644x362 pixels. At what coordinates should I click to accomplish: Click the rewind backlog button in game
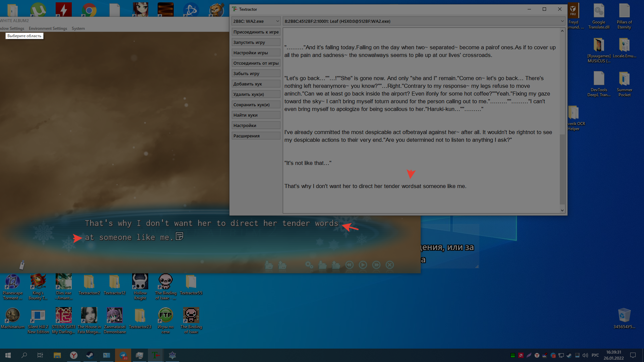pos(349,265)
